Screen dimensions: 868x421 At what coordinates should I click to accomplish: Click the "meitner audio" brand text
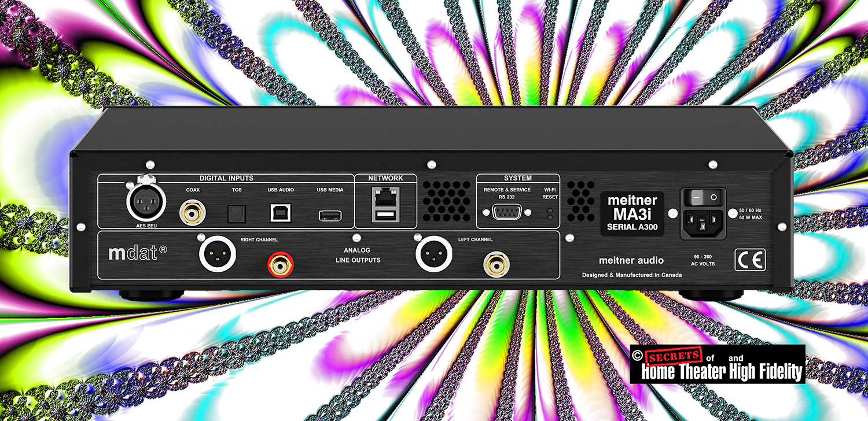(632, 260)
